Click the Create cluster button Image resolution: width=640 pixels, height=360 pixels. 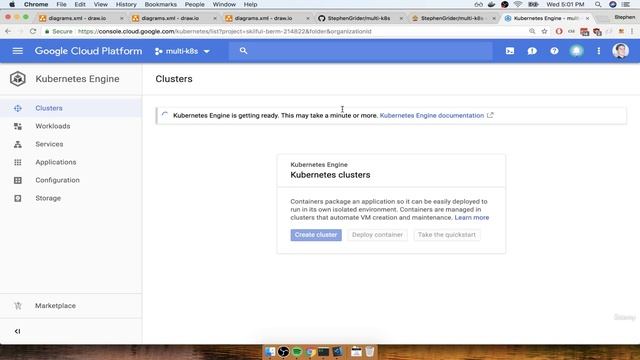pyautogui.click(x=316, y=235)
